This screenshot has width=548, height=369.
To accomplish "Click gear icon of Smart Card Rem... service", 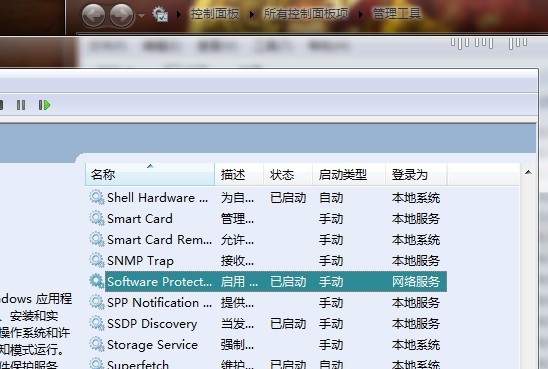I will (x=96, y=239).
